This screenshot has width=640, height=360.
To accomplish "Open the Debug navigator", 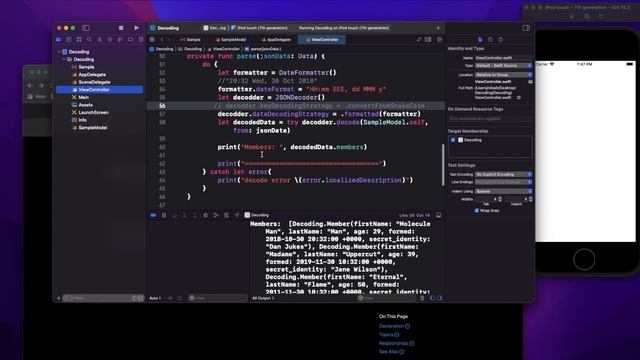I will (120, 40).
